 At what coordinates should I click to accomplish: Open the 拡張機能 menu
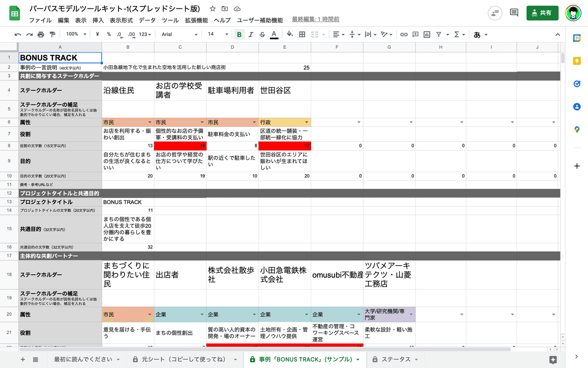point(196,20)
